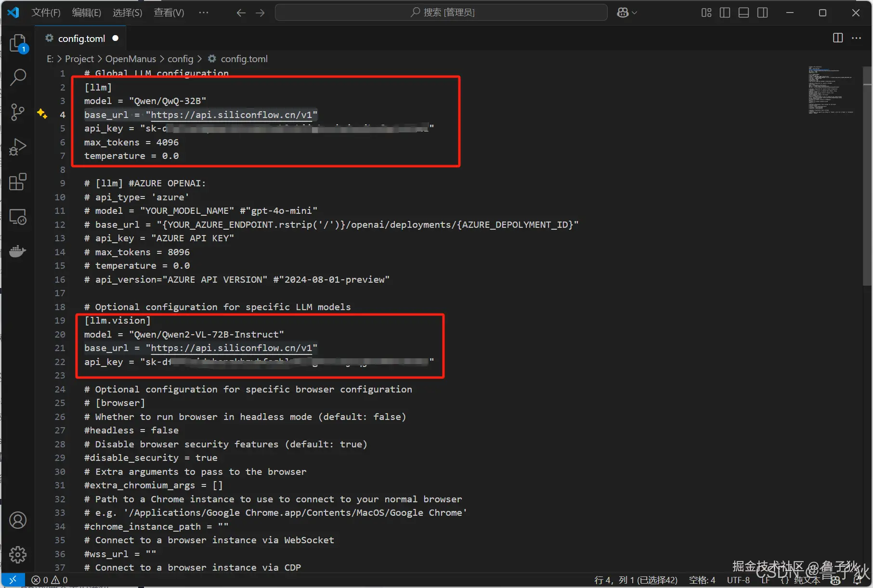Open the editor More Actions ellipsis
The height and width of the screenshot is (588, 873).
(856, 38)
